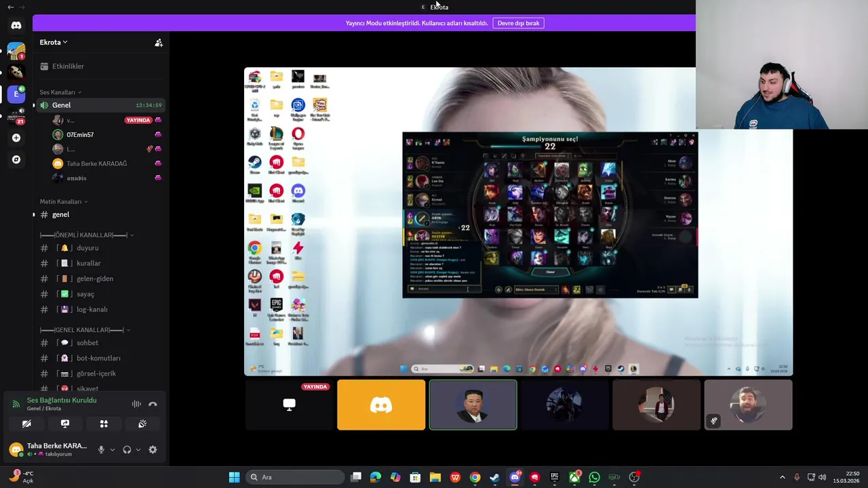Select the highlighted man-in-suit participant tile

coord(473,405)
